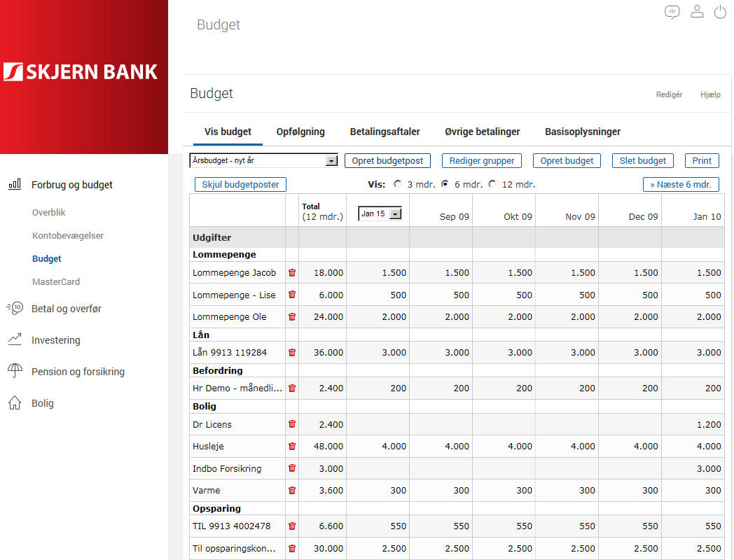The width and height of the screenshot is (734, 560).
Task: Open MasterCard in the sidebar
Action: 56,281
